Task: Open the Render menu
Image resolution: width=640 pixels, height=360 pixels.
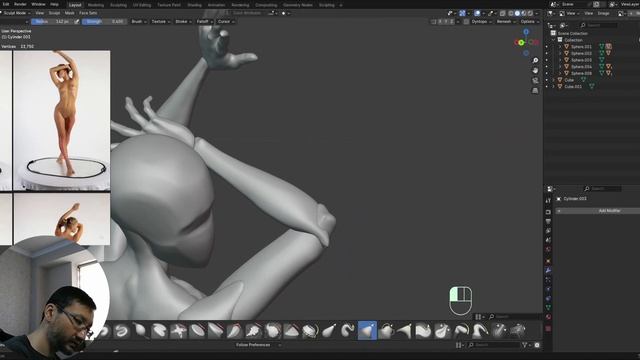Action: tap(20, 4)
